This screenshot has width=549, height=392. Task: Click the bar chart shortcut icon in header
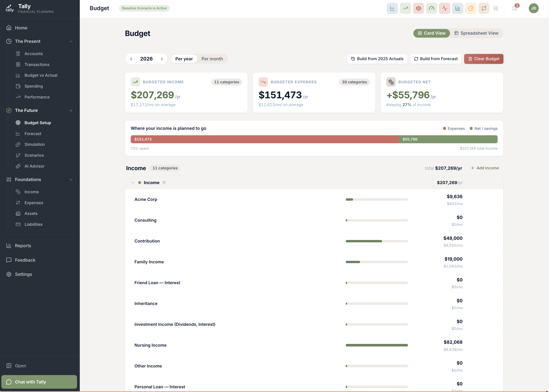[x=458, y=8]
